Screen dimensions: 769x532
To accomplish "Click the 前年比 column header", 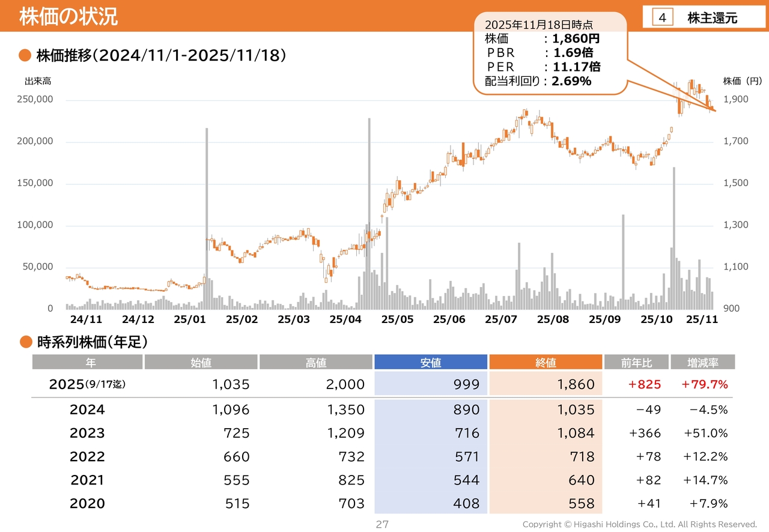I will [637, 362].
